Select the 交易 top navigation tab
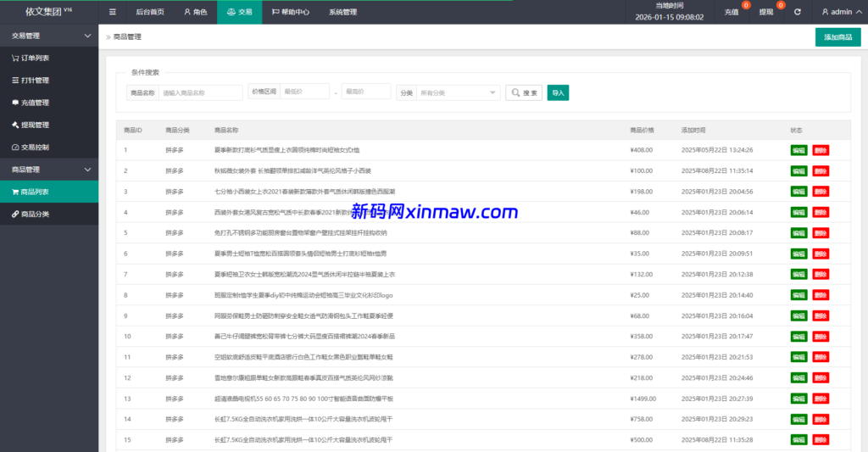The image size is (868, 452). pos(239,12)
